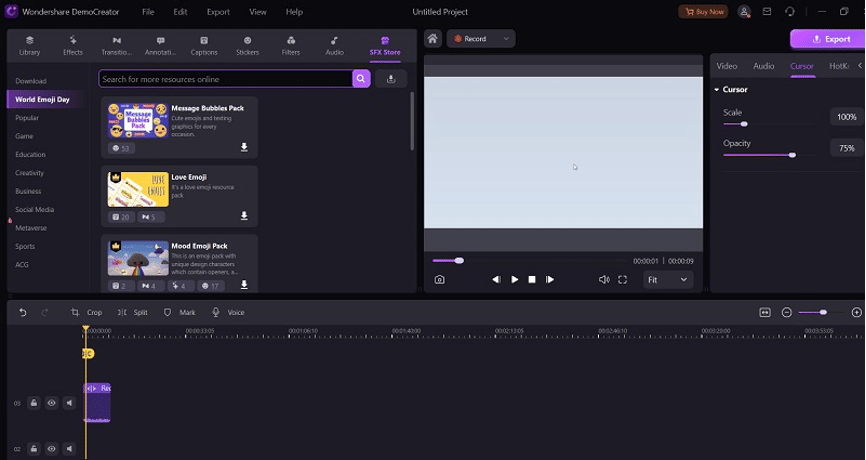Viewport: 866px width, 460px height.
Task: Download the Love Emoji pack
Action: coord(244,216)
